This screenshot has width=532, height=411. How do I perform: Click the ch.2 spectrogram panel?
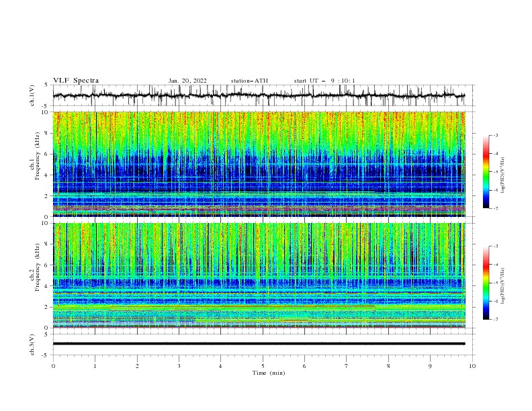pyautogui.click(x=259, y=275)
